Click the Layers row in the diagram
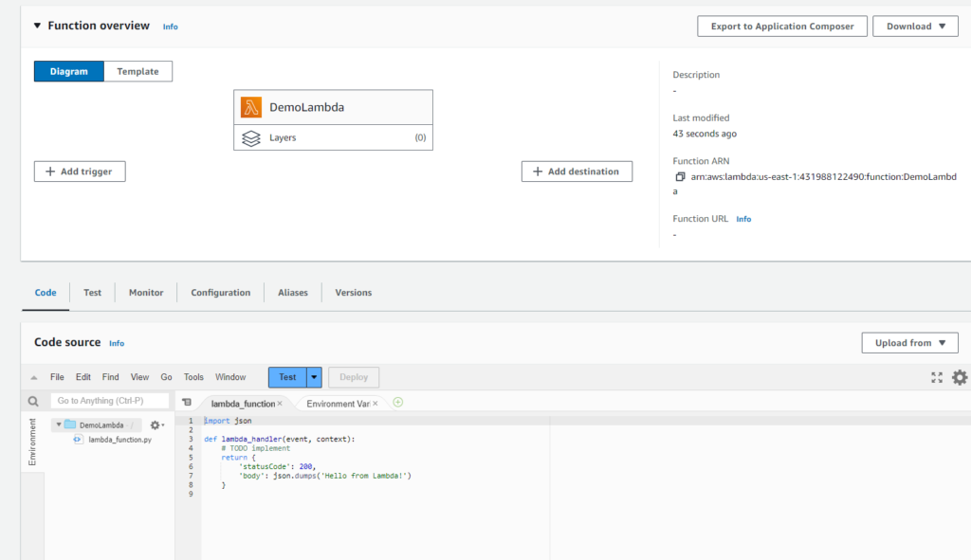Screen dimensions: 971x560 (x=333, y=138)
